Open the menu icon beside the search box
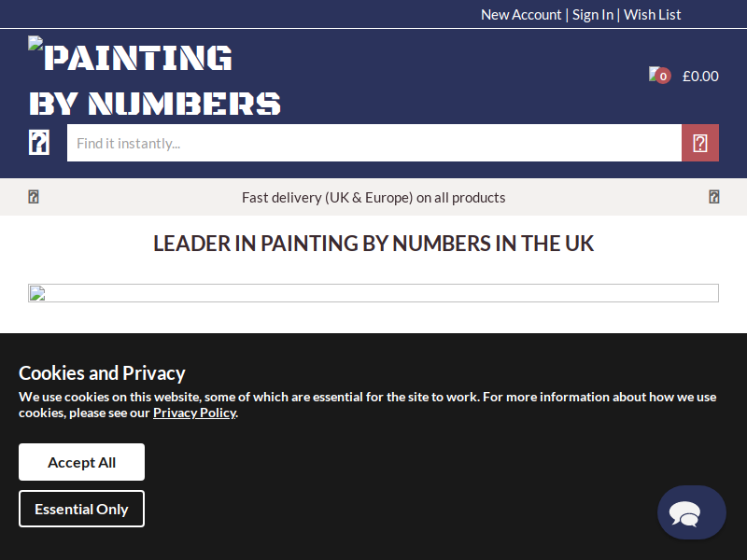747x560 pixels. pyautogui.click(x=39, y=143)
